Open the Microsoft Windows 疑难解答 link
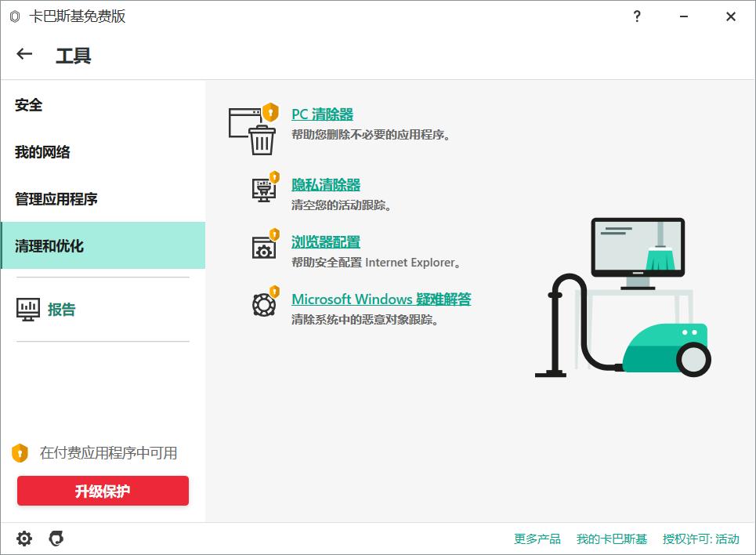Viewport: 756px width, 555px height. coord(381,299)
